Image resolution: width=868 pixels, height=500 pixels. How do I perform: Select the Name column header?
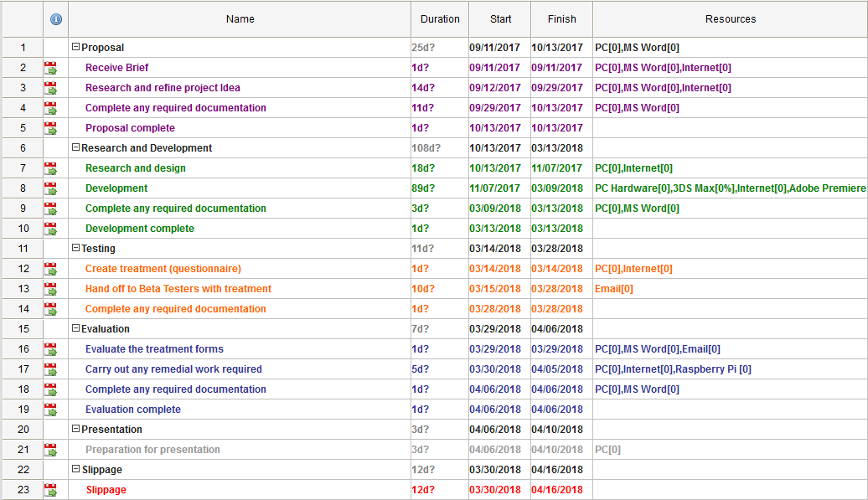tap(240, 19)
